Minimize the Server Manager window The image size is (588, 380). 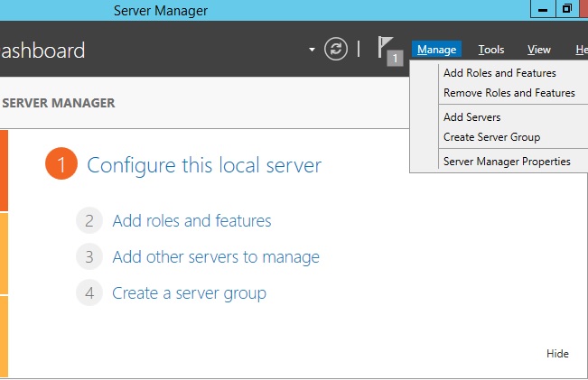[543, 9]
